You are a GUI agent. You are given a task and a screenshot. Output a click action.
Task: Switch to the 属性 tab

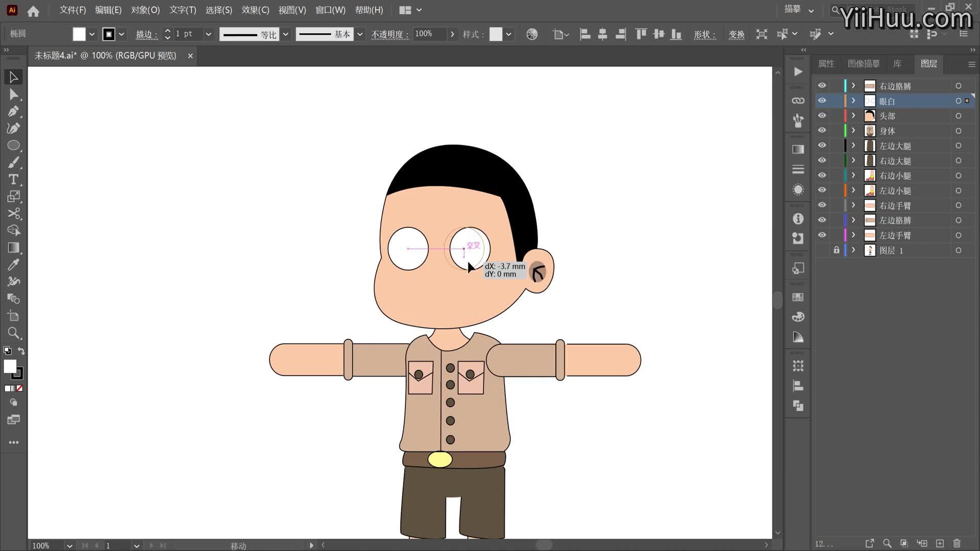point(826,64)
